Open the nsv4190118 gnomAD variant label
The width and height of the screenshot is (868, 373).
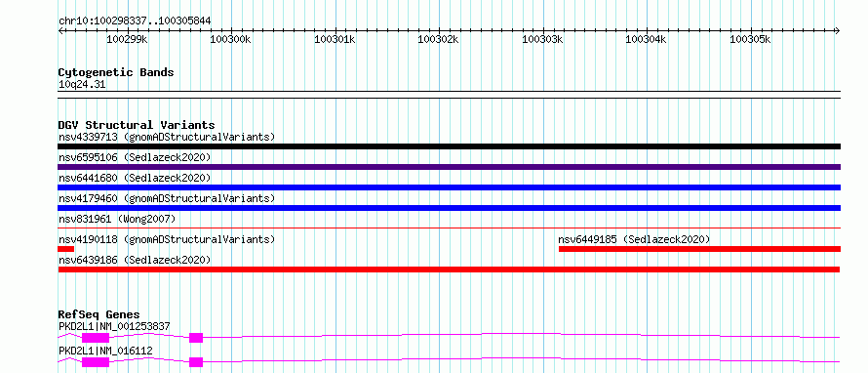point(167,239)
